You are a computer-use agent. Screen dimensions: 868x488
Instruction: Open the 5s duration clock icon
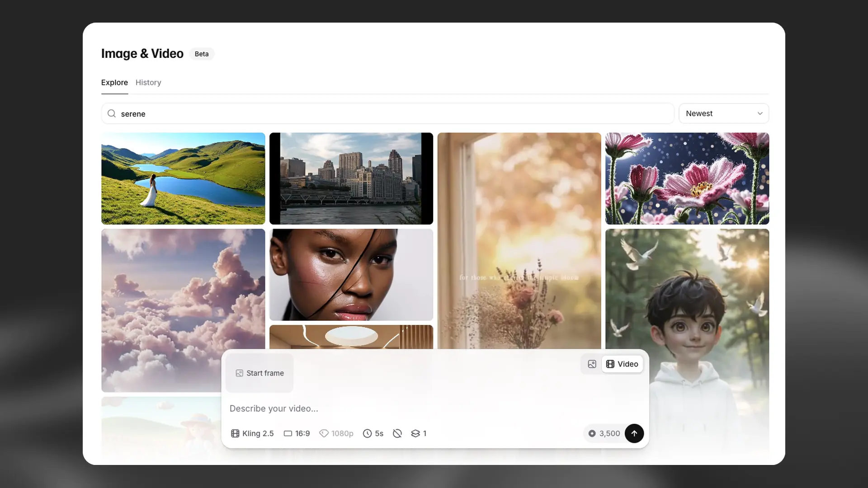tap(367, 433)
